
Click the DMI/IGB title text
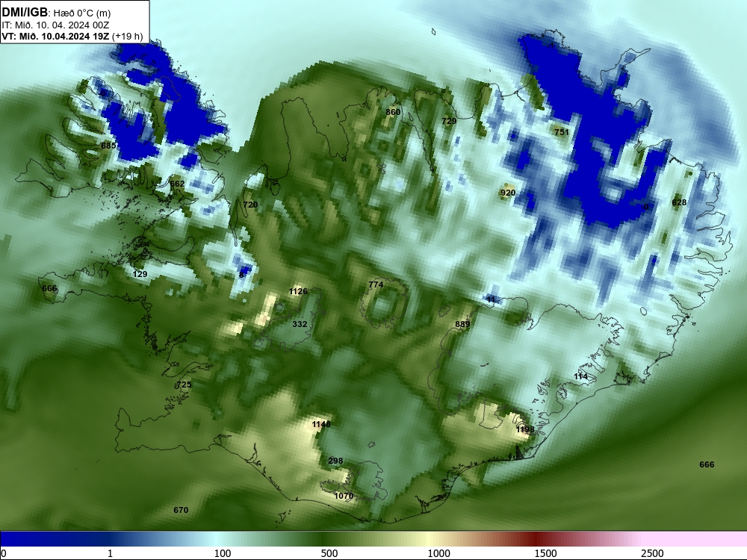25,13
